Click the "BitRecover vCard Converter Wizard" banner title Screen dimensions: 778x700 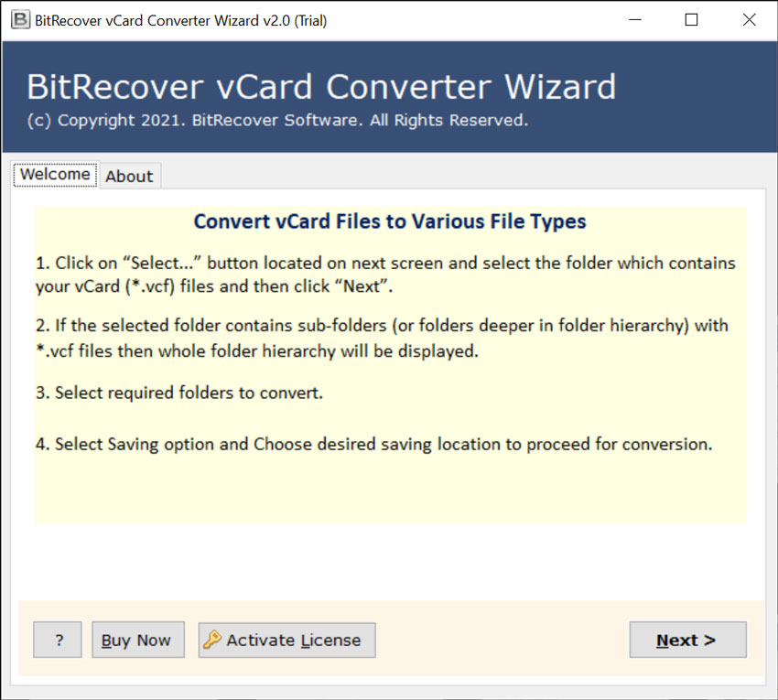pos(321,87)
